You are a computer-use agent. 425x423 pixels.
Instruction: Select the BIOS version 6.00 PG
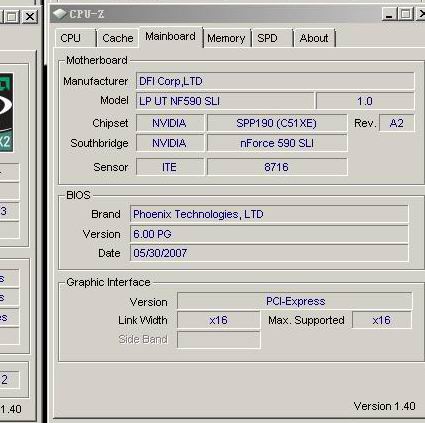(x=269, y=234)
